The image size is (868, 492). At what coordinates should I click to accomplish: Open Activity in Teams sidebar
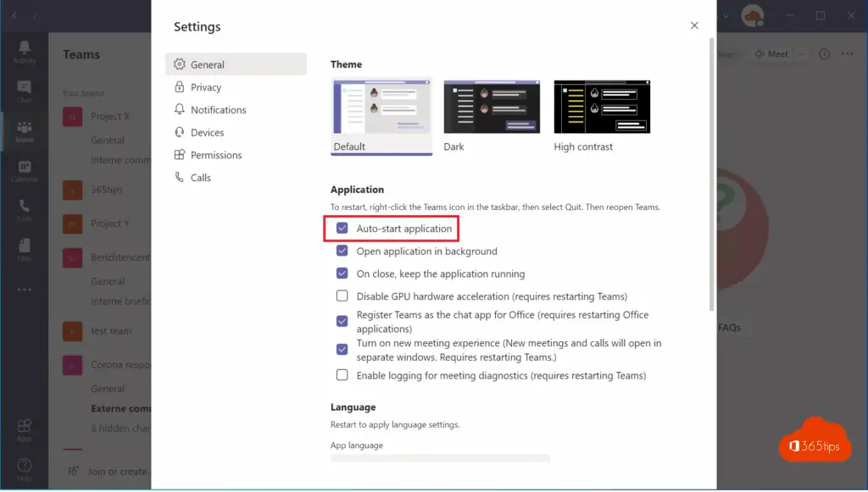coord(25,53)
